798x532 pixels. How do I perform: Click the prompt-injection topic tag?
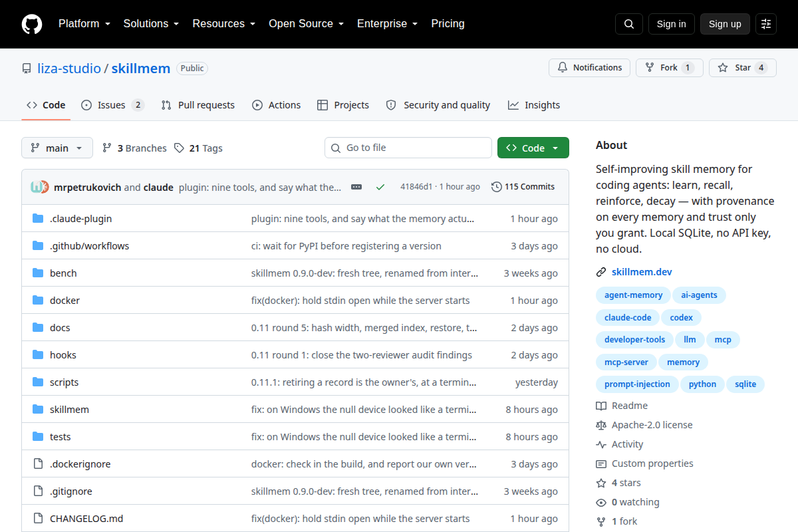pyautogui.click(x=637, y=384)
